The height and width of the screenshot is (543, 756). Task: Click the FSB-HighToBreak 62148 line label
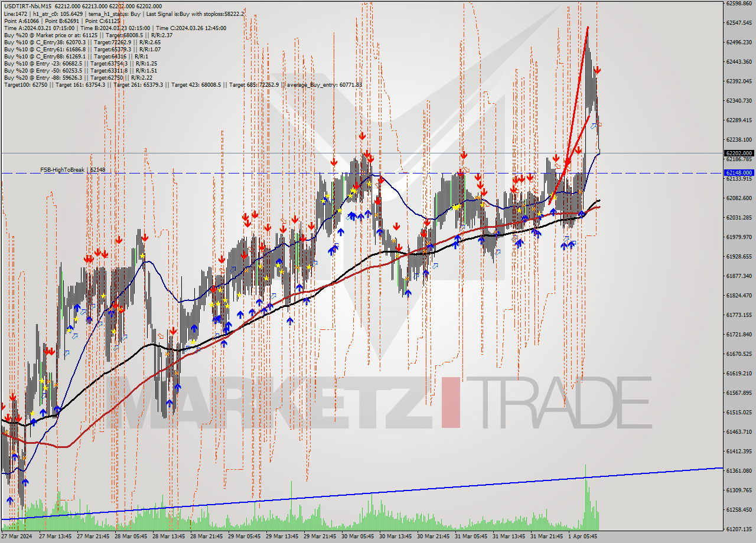pyautogui.click(x=73, y=170)
